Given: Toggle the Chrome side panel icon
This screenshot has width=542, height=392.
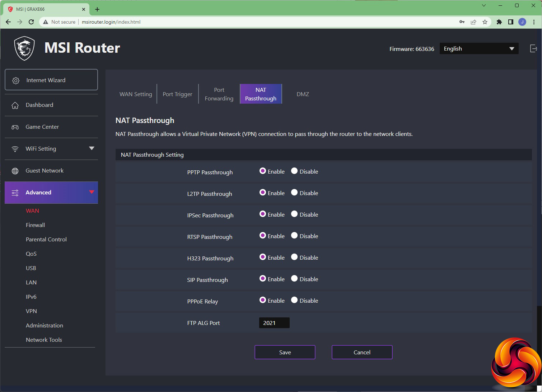Looking at the screenshot, I should click(510, 22).
